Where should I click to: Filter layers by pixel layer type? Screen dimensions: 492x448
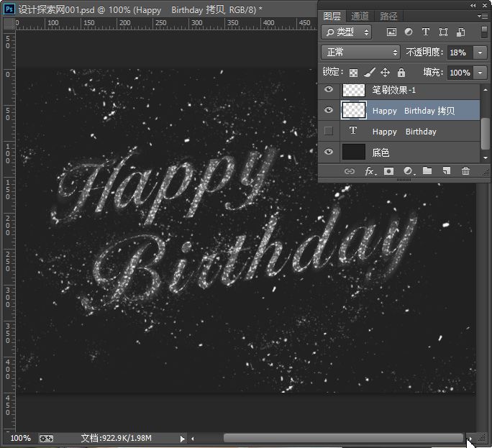(x=391, y=32)
